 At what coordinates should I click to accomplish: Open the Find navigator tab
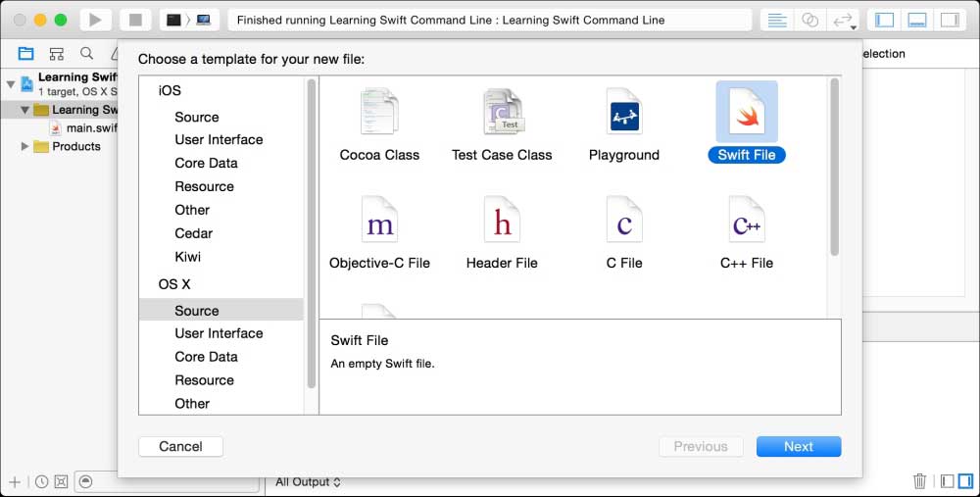87,54
